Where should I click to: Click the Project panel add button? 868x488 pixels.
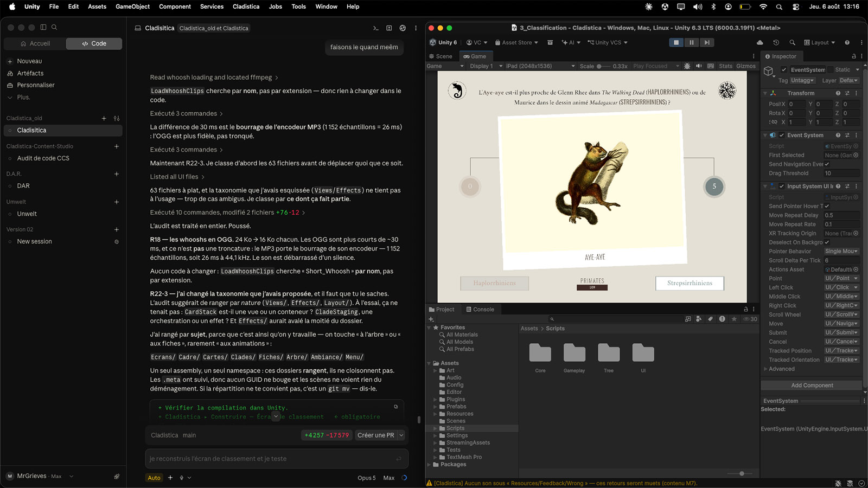[431, 319]
